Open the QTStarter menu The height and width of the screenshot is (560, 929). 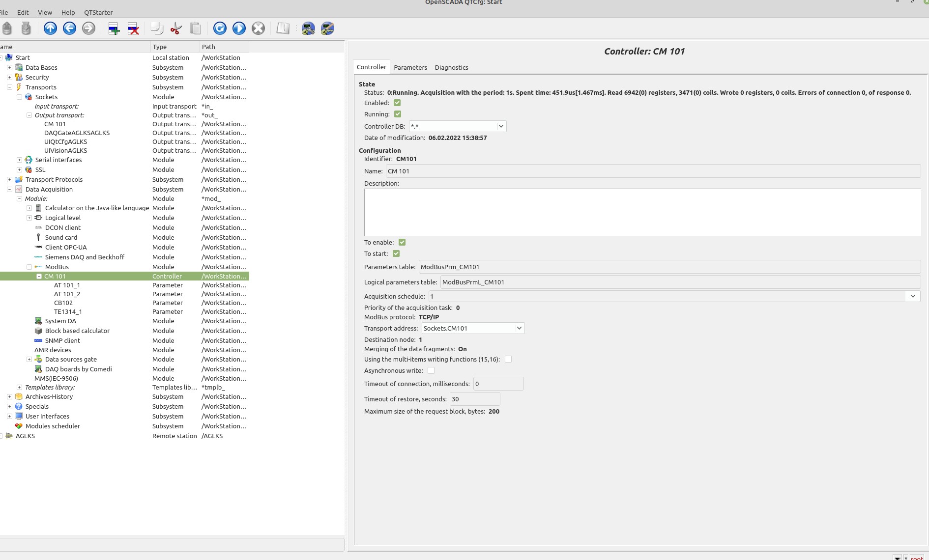coord(98,12)
